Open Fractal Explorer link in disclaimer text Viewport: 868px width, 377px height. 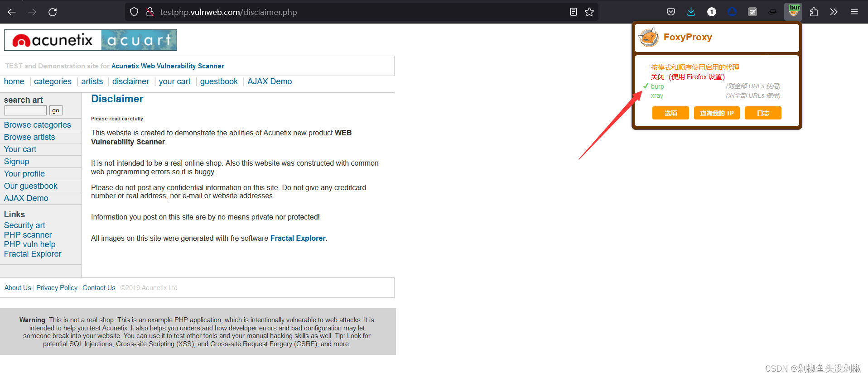(298, 239)
